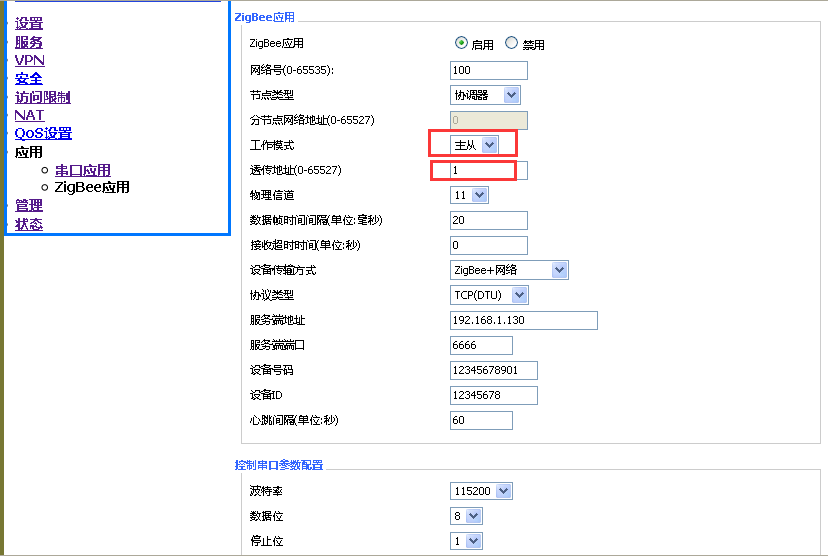Image resolution: width=828 pixels, height=556 pixels.
Task: Open the 串口应用 submenu link
Action: point(83,170)
